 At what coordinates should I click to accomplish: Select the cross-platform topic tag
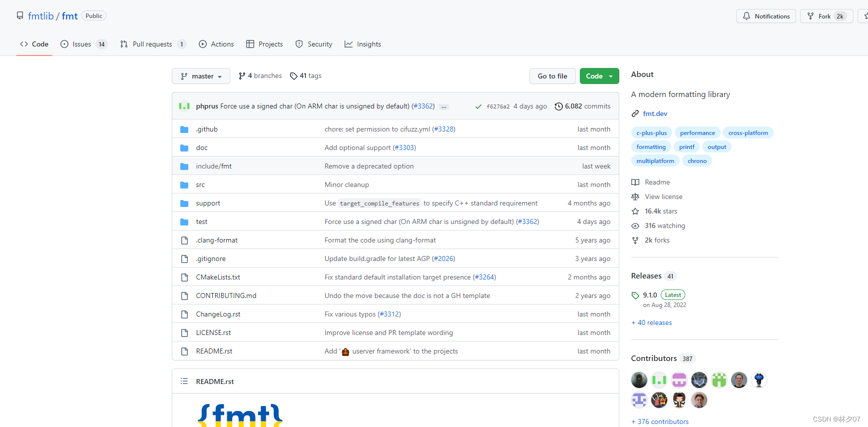point(748,132)
